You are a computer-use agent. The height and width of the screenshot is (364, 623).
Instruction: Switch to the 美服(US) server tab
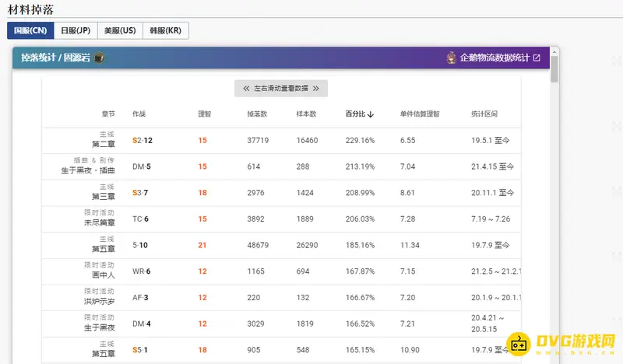click(x=120, y=30)
